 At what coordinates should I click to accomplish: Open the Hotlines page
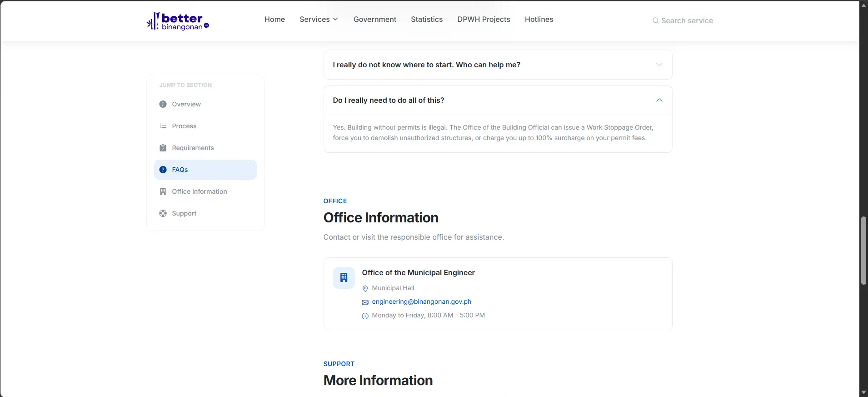click(x=539, y=19)
